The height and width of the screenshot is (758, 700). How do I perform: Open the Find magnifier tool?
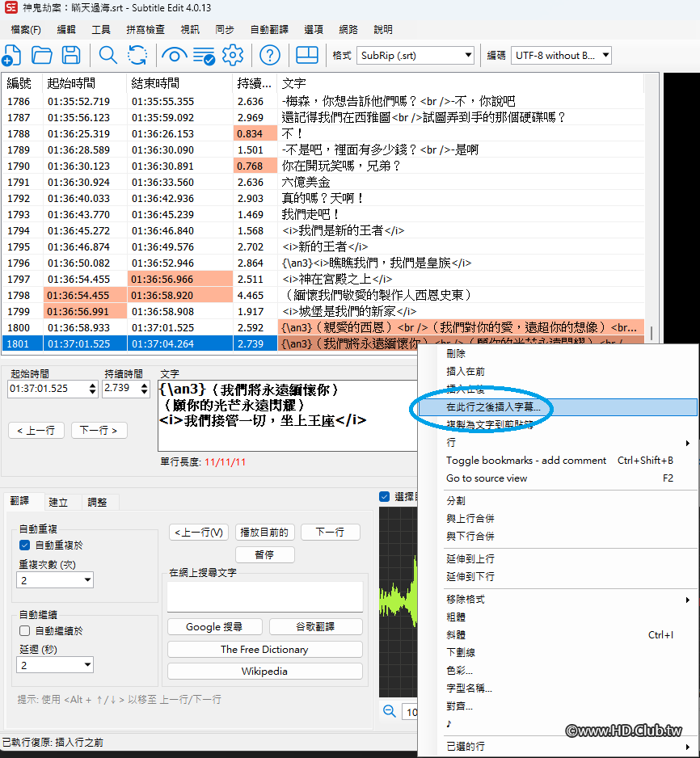click(x=108, y=55)
